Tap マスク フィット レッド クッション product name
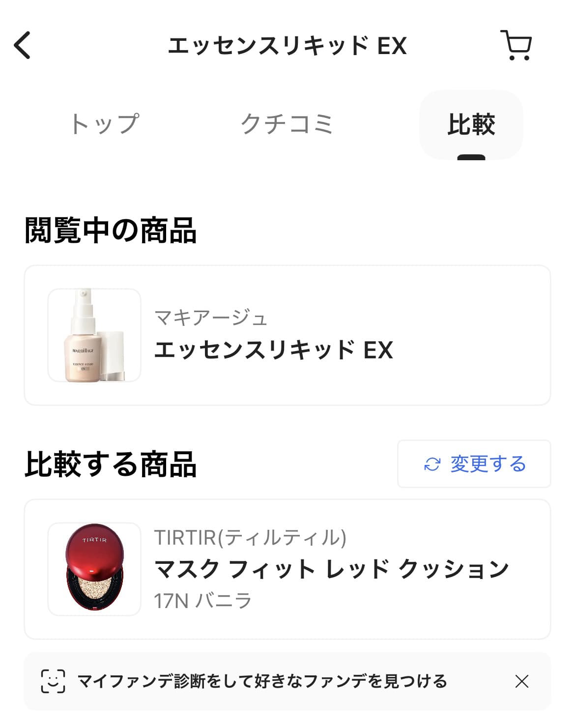This screenshot has height=728, width=575. pyautogui.click(x=332, y=569)
